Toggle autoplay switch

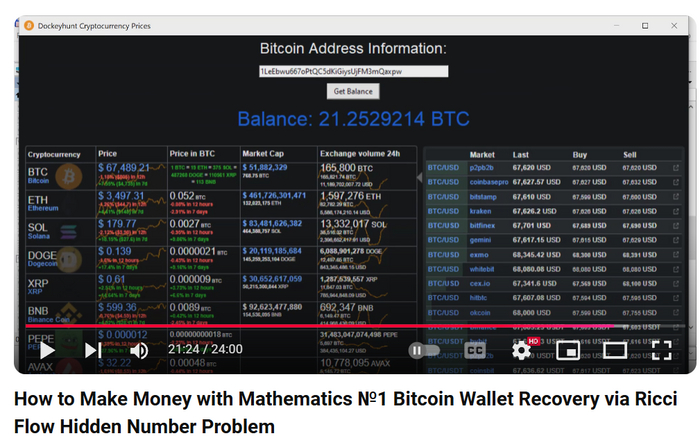pyautogui.click(x=424, y=350)
